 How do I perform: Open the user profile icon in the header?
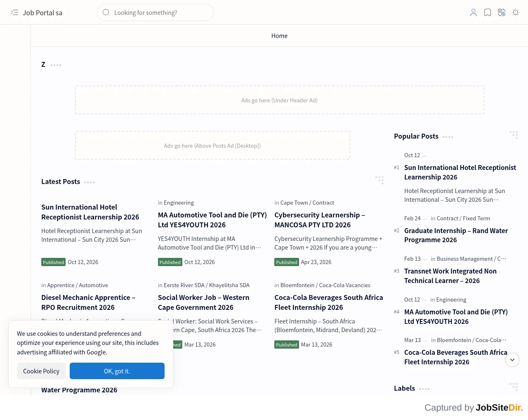pyautogui.click(x=474, y=13)
